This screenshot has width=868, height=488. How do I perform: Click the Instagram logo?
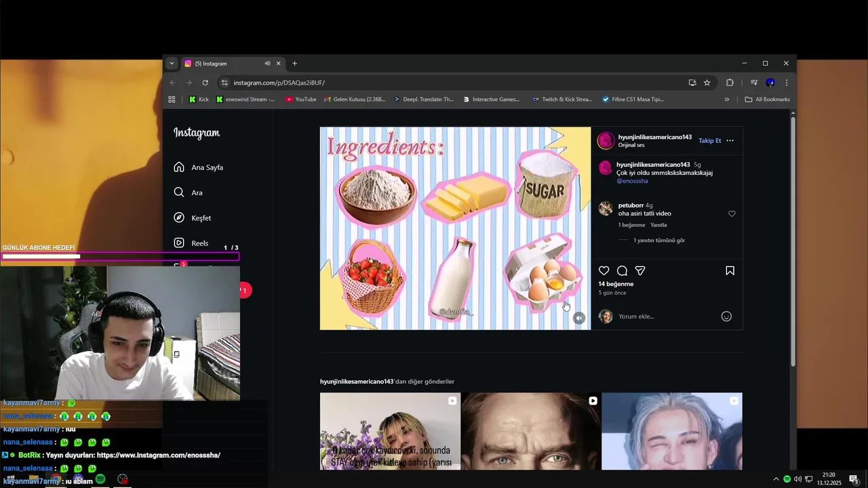(197, 133)
